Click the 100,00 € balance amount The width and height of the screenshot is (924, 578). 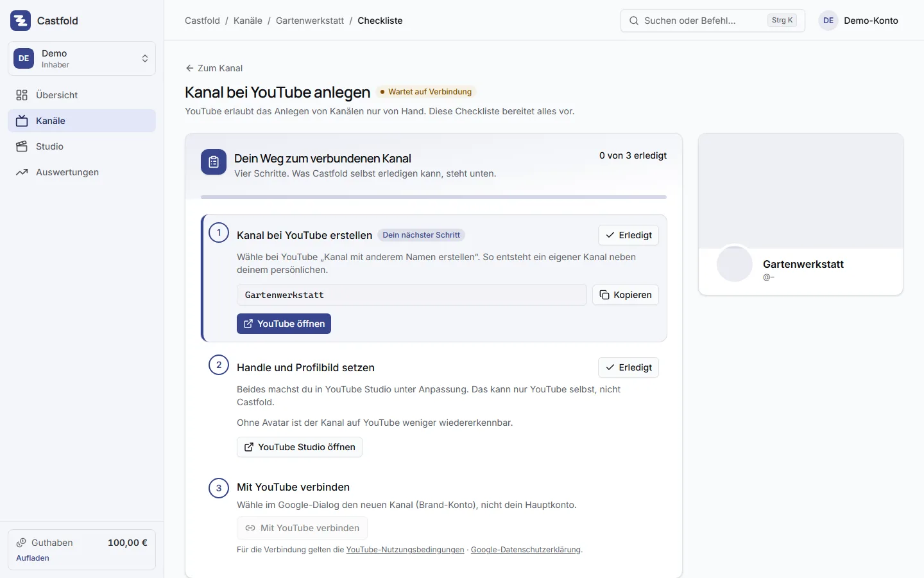(128, 543)
